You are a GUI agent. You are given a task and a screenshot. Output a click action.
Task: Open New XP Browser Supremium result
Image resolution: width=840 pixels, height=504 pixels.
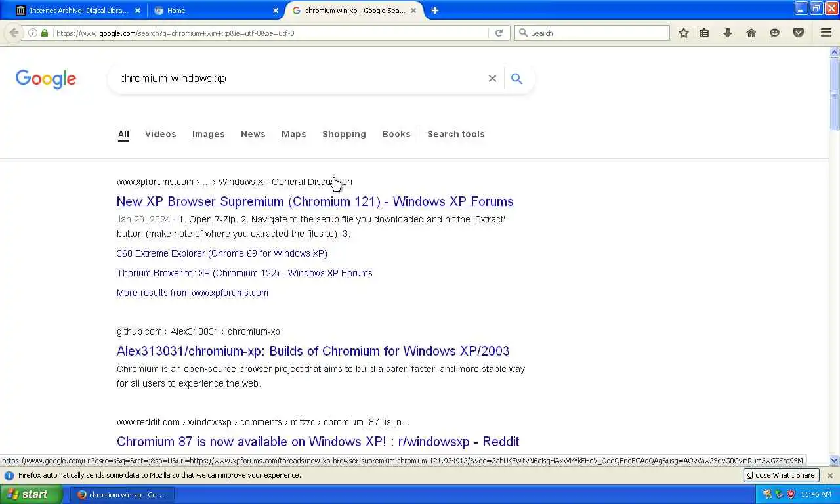pos(315,201)
